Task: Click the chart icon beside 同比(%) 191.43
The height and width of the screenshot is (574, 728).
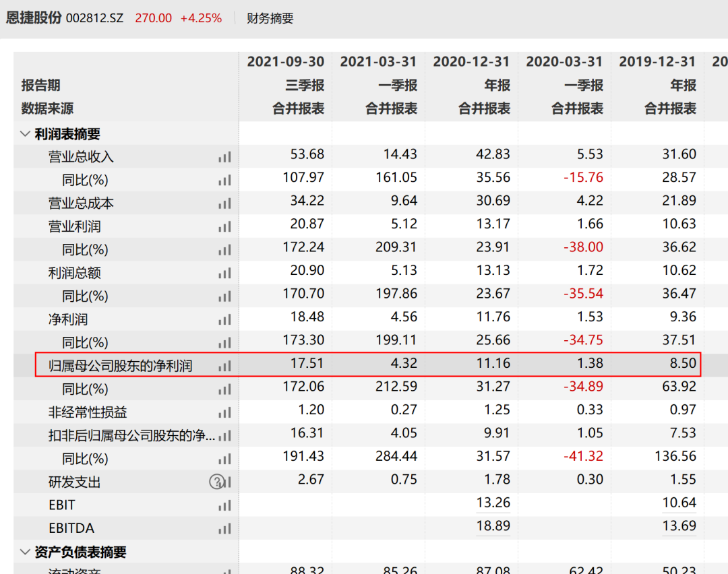Action: (224, 459)
